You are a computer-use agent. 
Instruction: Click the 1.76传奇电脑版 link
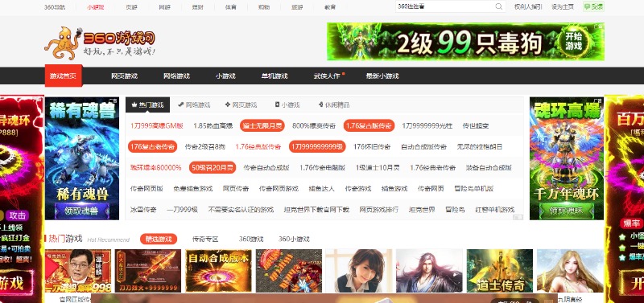(x=323, y=168)
